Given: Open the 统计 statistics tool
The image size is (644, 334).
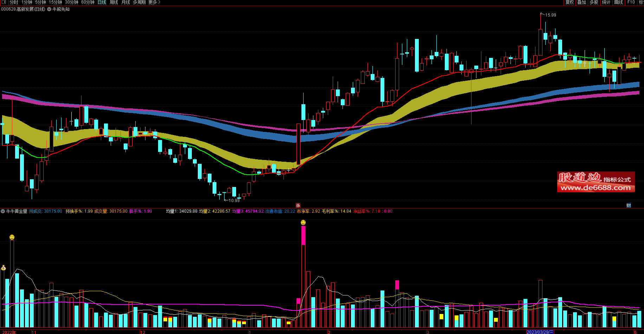Looking at the screenshot, I should tap(606, 2).
